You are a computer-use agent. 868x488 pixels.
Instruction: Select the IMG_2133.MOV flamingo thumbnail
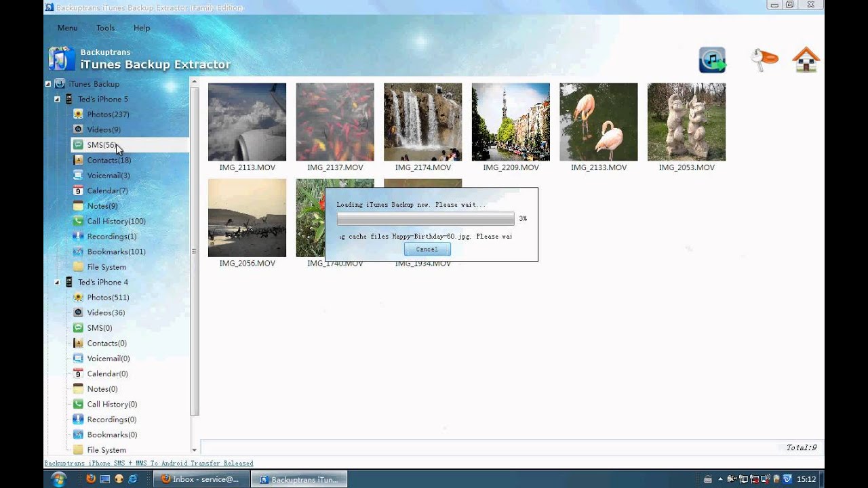598,122
